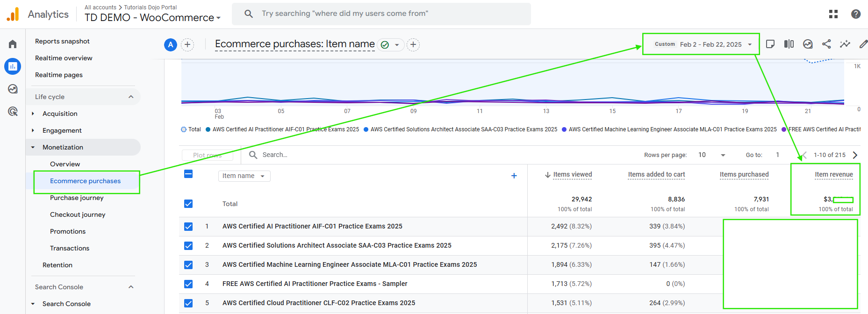The width and height of the screenshot is (868, 314).
Task: Uncheck row 1 AWS Certified AI Practitioner
Action: click(x=188, y=227)
